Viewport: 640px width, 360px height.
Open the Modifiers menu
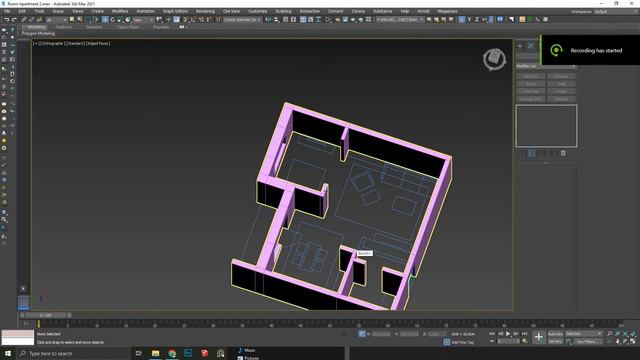(120, 11)
